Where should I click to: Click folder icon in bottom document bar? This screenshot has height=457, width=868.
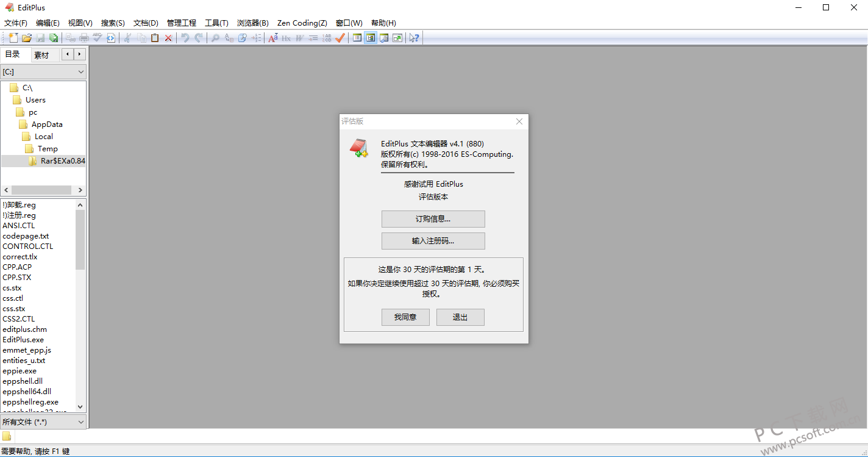click(x=7, y=436)
